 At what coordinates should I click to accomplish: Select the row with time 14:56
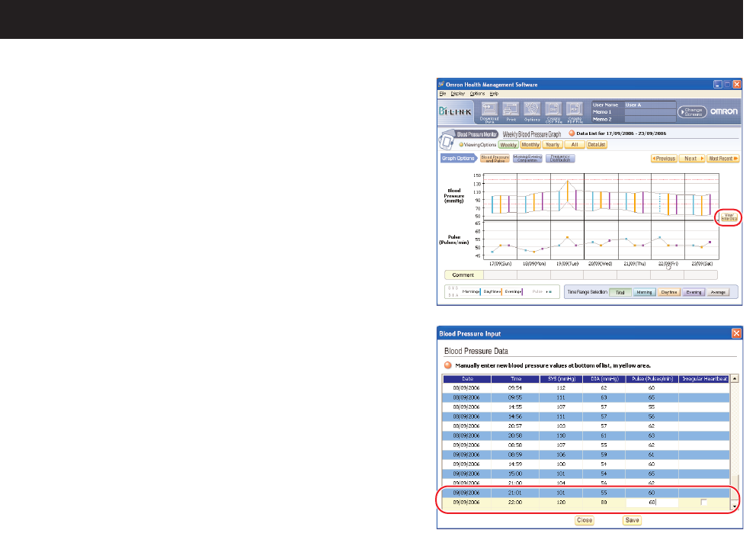coord(586,416)
